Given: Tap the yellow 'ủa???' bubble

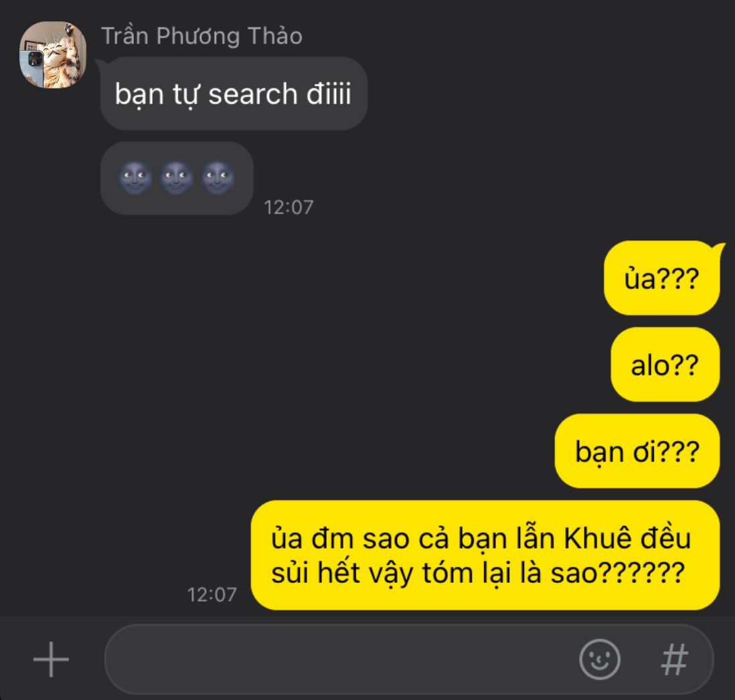Looking at the screenshot, I should click(x=661, y=278).
